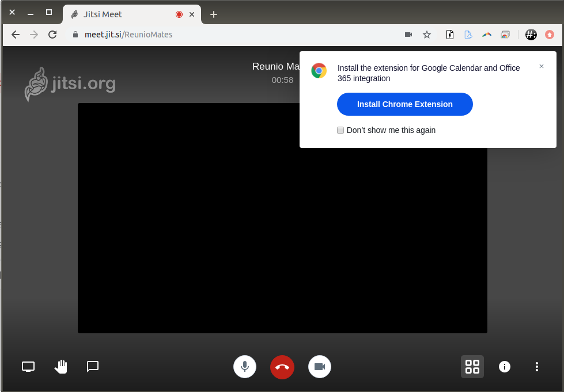Dismiss the extension install popup

(x=542, y=66)
